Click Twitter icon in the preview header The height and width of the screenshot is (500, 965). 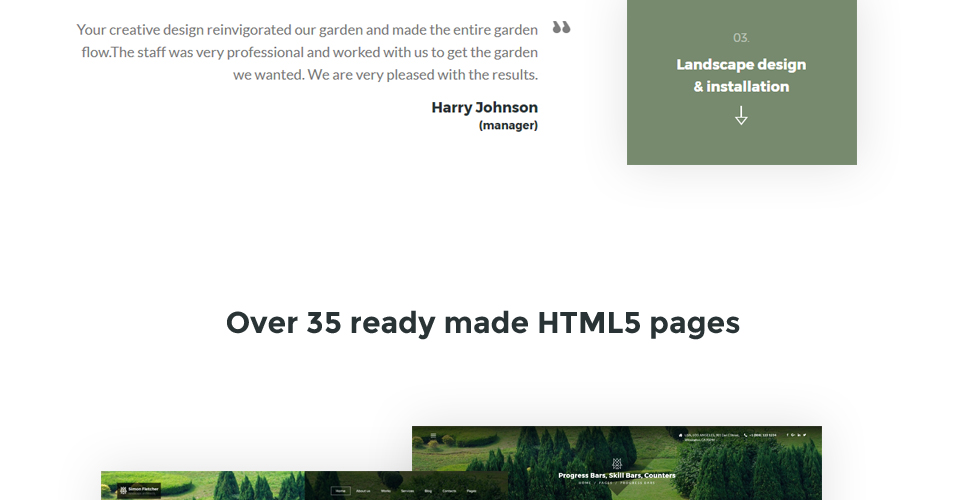(804, 435)
